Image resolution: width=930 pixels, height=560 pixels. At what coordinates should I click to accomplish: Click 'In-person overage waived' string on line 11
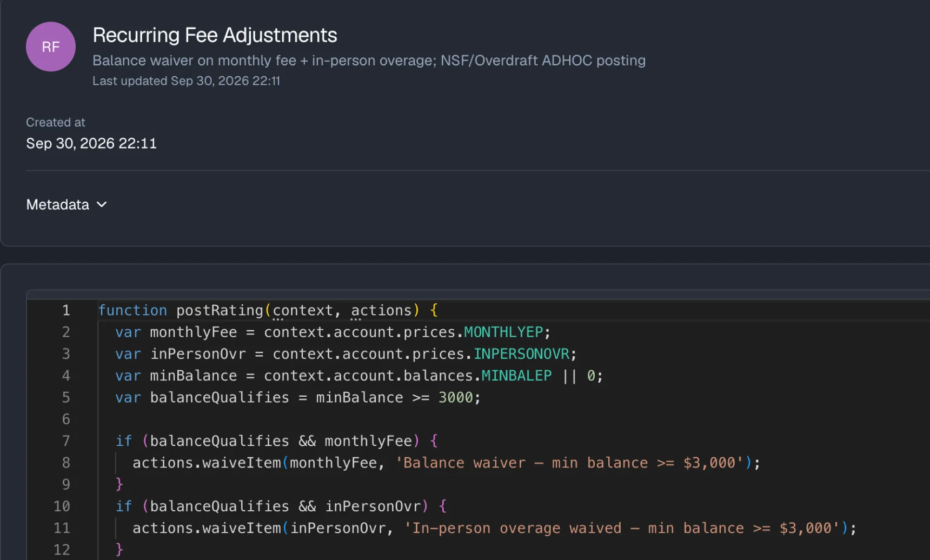click(x=621, y=528)
